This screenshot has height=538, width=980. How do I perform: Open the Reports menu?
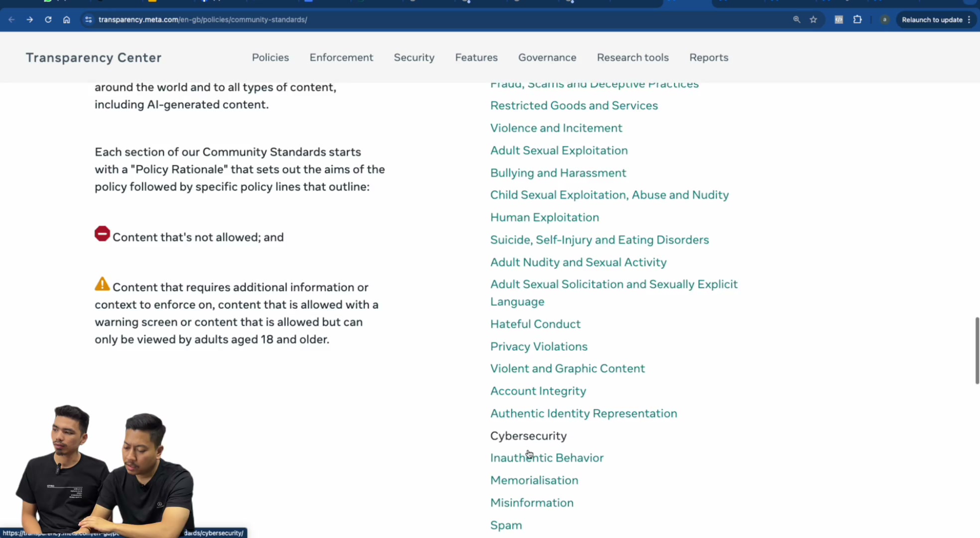(x=709, y=57)
